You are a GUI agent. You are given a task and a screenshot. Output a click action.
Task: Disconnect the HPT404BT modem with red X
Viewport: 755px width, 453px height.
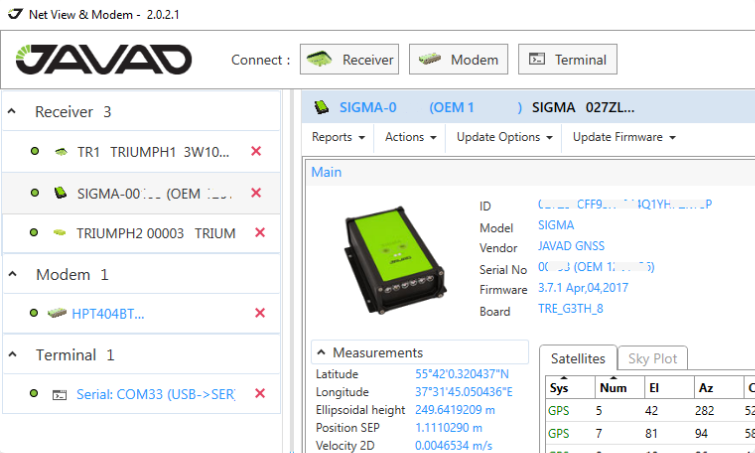[260, 313]
